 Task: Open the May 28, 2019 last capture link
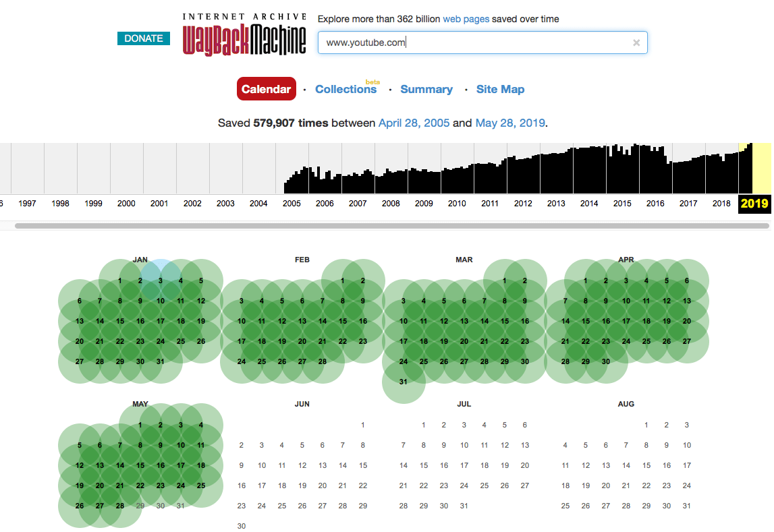510,123
